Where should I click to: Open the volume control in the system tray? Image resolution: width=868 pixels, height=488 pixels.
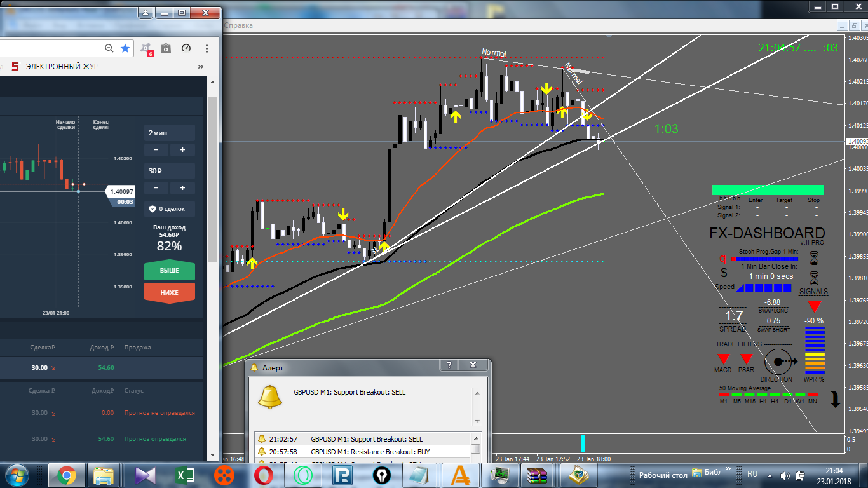point(785,475)
